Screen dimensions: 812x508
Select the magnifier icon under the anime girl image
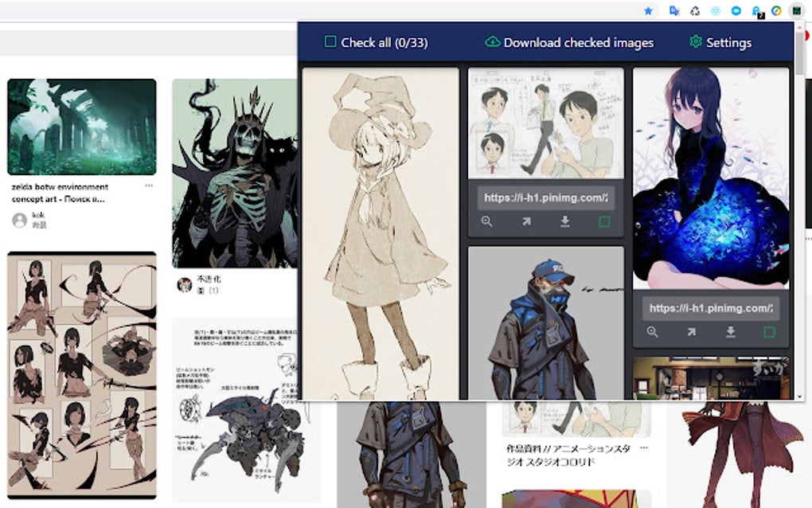click(654, 332)
